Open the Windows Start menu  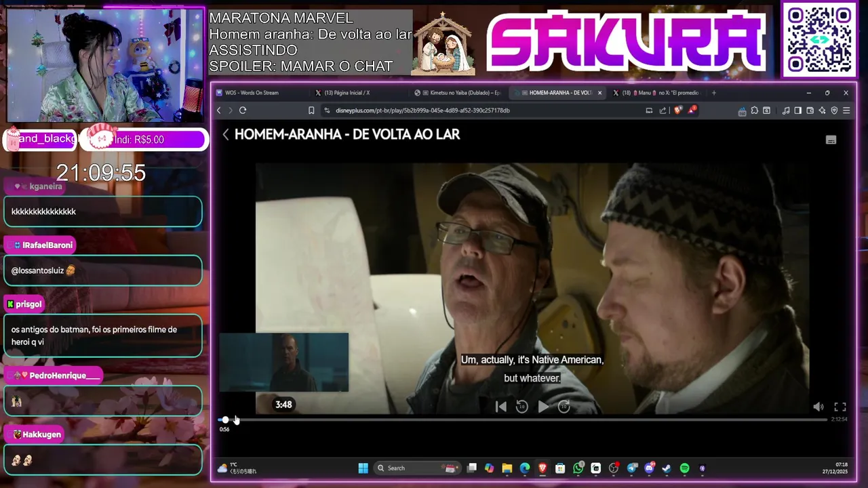click(x=363, y=468)
